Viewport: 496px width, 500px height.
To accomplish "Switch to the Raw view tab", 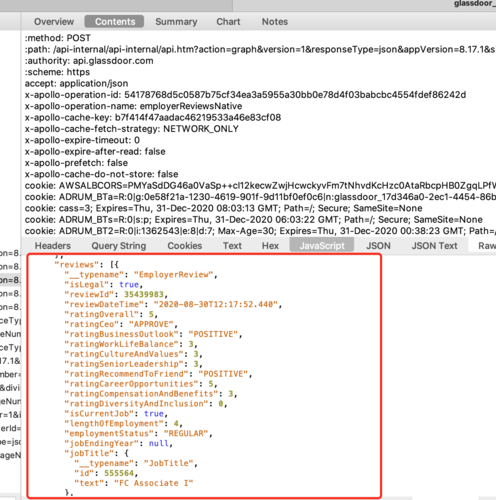I will click(487, 246).
